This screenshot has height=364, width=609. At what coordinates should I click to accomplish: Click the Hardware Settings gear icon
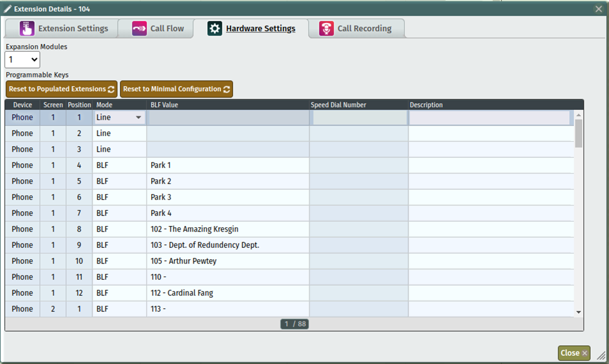[x=215, y=29]
